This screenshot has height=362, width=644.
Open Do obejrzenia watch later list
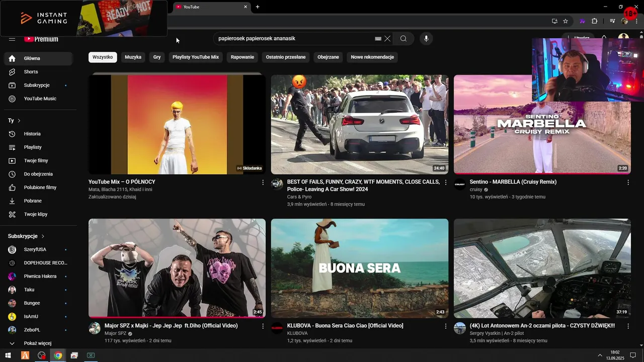38,174
